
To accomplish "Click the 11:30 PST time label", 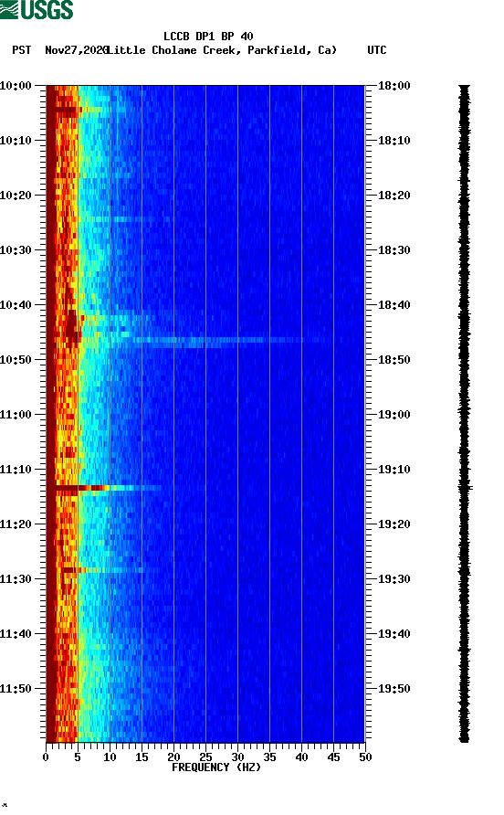I will pyautogui.click(x=16, y=579).
